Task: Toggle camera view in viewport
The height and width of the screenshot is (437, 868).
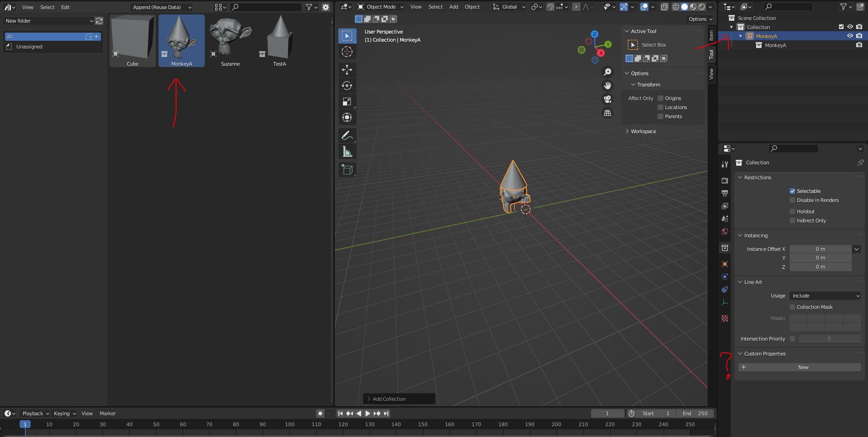Action: click(608, 99)
